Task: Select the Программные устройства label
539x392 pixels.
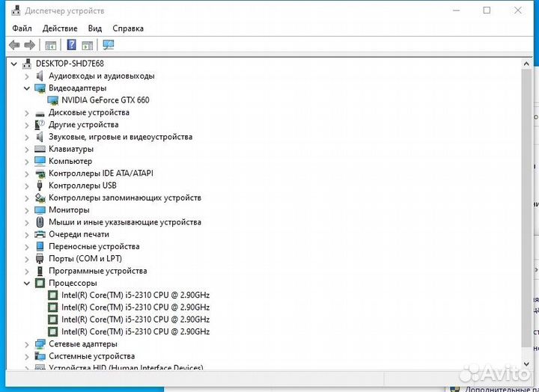Action: click(x=97, y=271)
